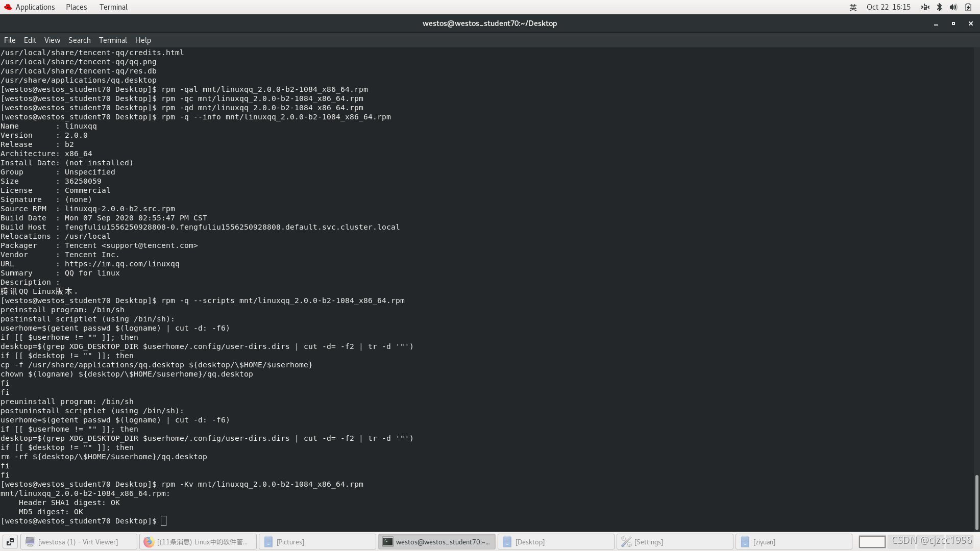980x551 pixels.
Task: Click the show desktop icon in taskbar
Action: click(10, 542)
